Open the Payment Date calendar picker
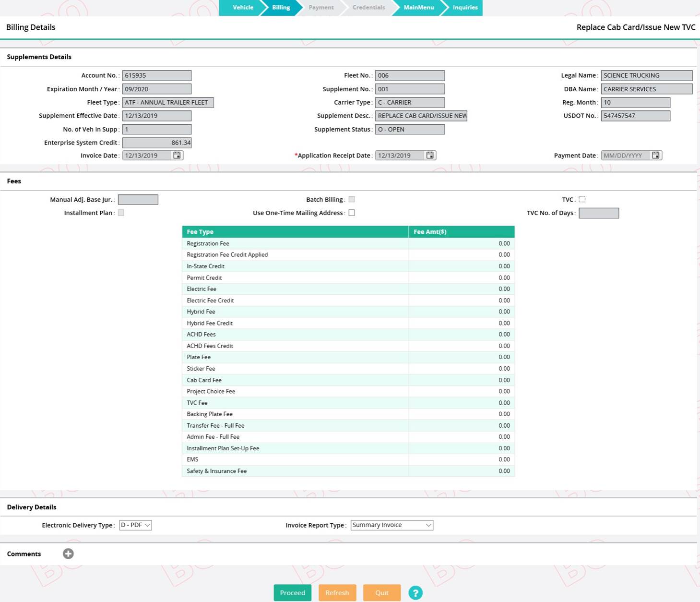The image size is (700, 602). [x=655, y=155]
